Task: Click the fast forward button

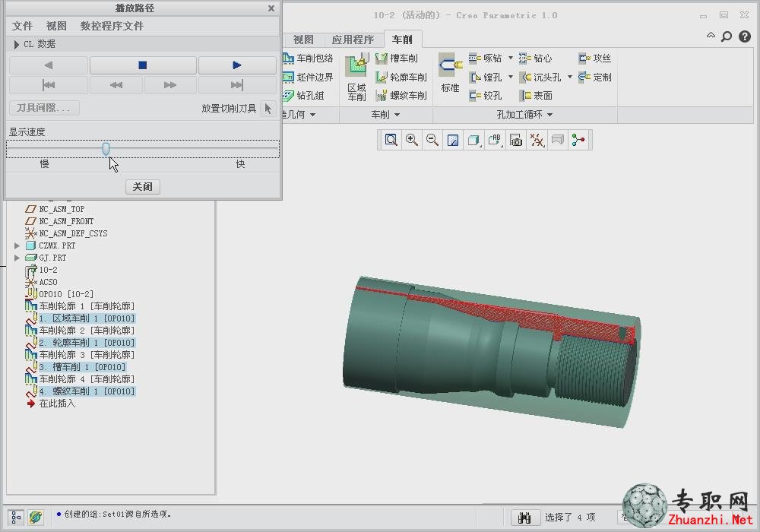Action: pyautogui.click(x=170, y=85)
